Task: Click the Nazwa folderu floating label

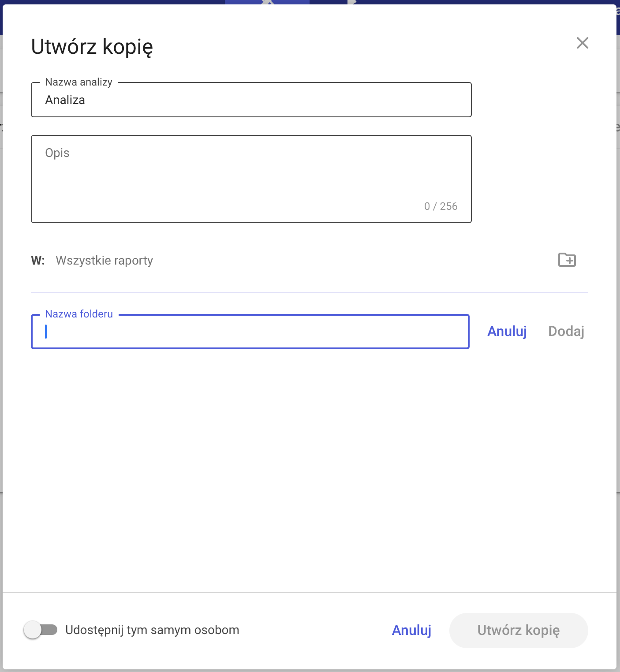Action: coord(79,314)
